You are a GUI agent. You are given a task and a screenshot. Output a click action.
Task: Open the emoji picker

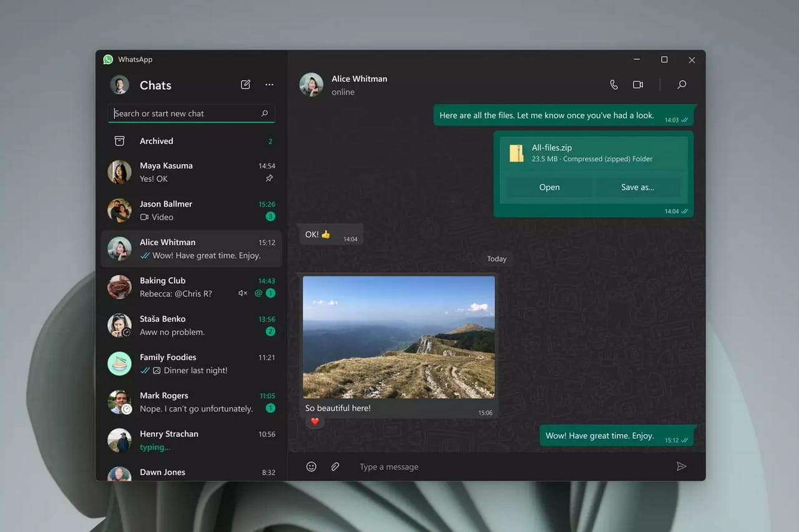click(x=311, y=466)
